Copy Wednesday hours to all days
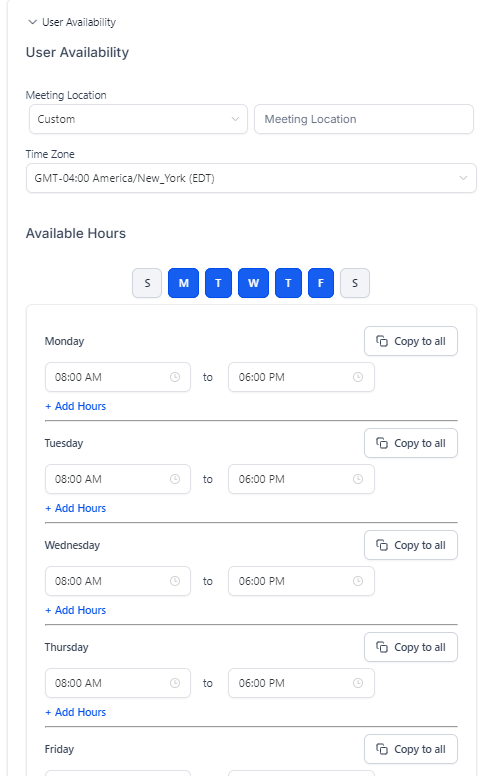This screenshot has width=489, height=776. pyautogui.click(x=411, y=545)
